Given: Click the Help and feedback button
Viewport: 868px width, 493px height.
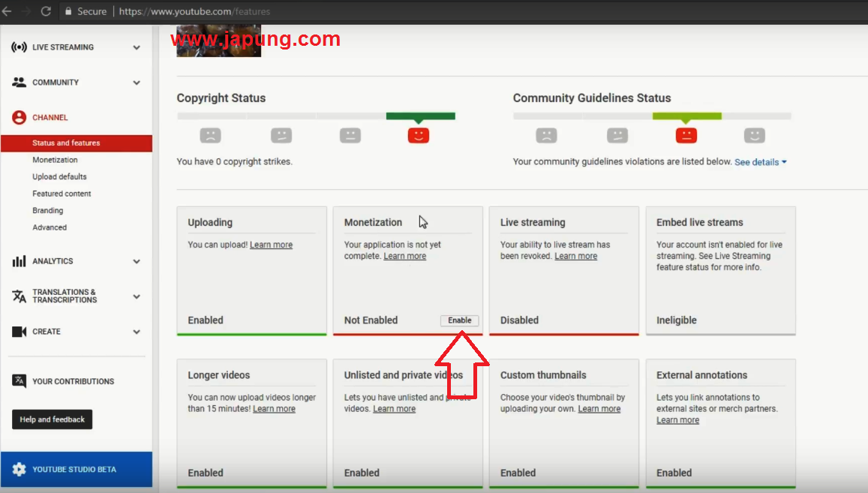Looking at the screenshot, I should [52, 419].
